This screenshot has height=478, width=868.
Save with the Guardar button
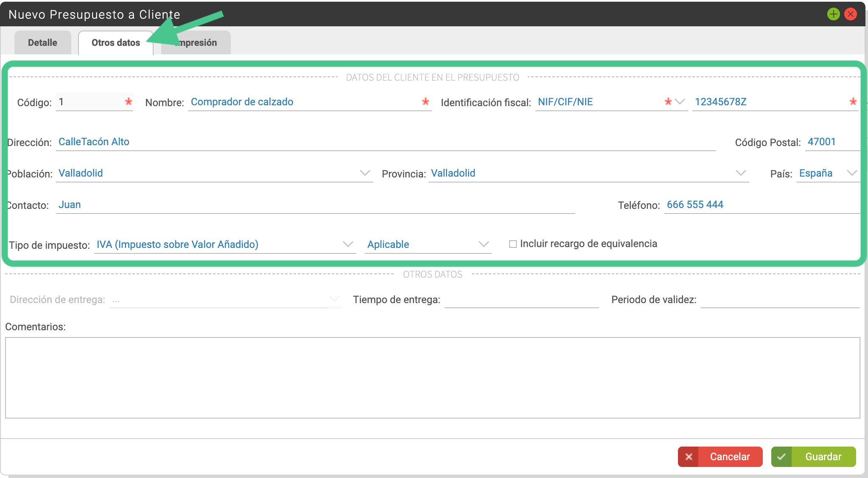(814, 457)
